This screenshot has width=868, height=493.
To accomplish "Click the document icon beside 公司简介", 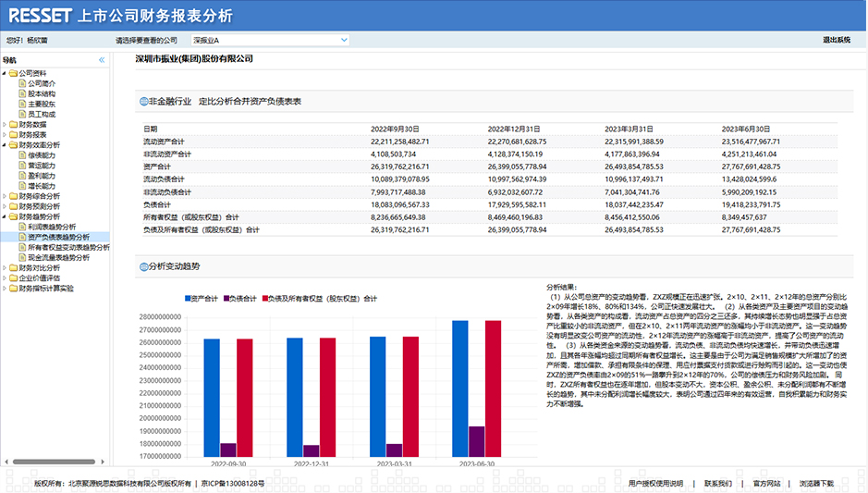I will pos(23,83).
